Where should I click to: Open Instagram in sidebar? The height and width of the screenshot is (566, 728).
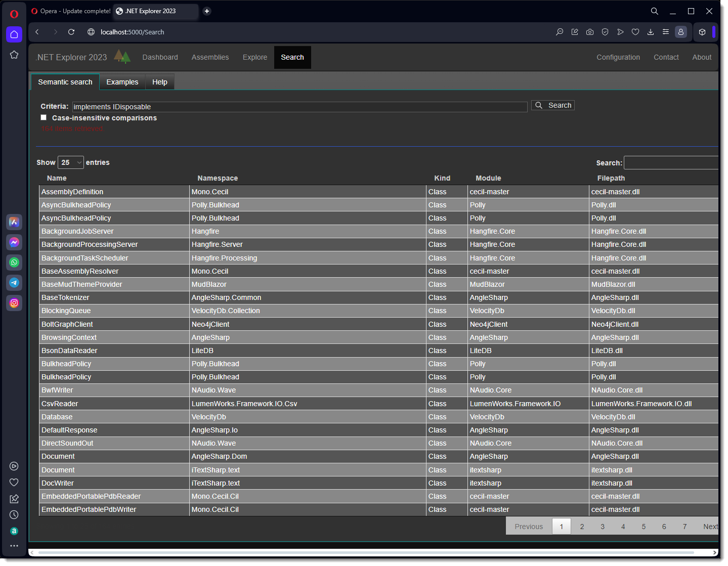[x=14, y=303]
